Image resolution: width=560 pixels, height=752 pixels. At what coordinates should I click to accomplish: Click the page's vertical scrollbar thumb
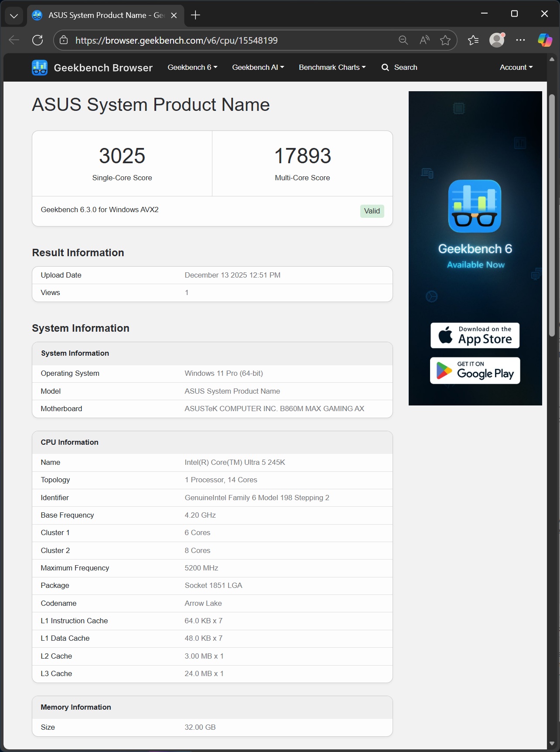(x=552, y=214)
